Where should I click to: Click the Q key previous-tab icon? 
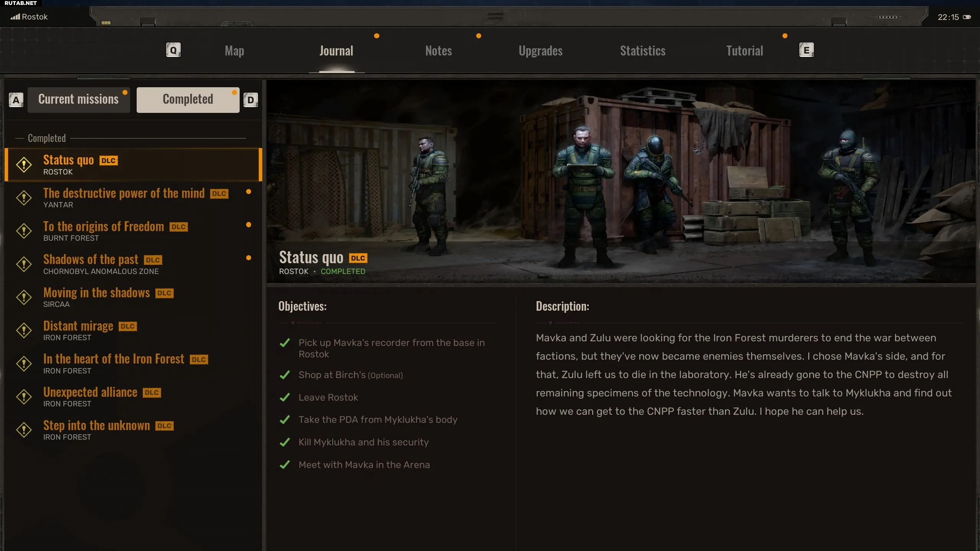click(173, 50)
